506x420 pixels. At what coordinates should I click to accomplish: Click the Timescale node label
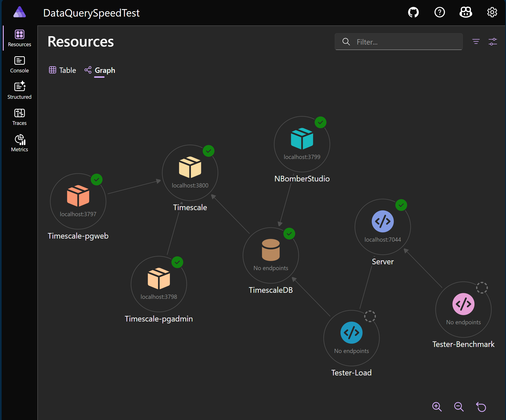point(190,208)
